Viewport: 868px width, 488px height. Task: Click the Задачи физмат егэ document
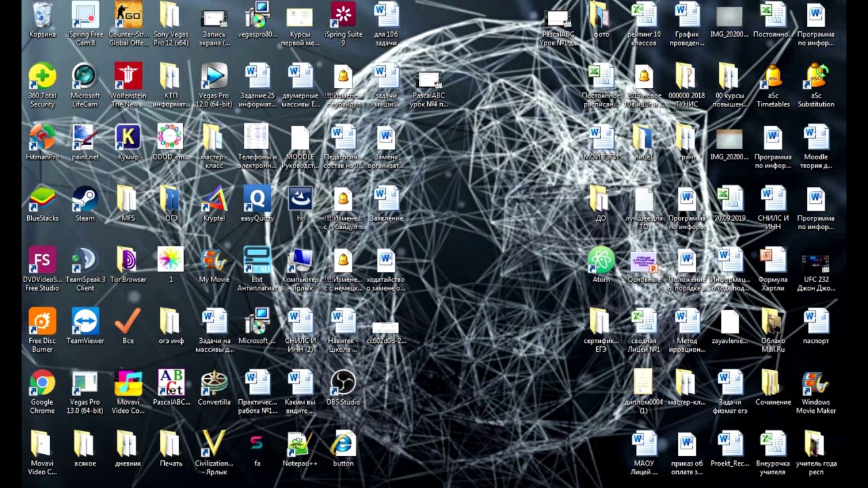[730, 392]
